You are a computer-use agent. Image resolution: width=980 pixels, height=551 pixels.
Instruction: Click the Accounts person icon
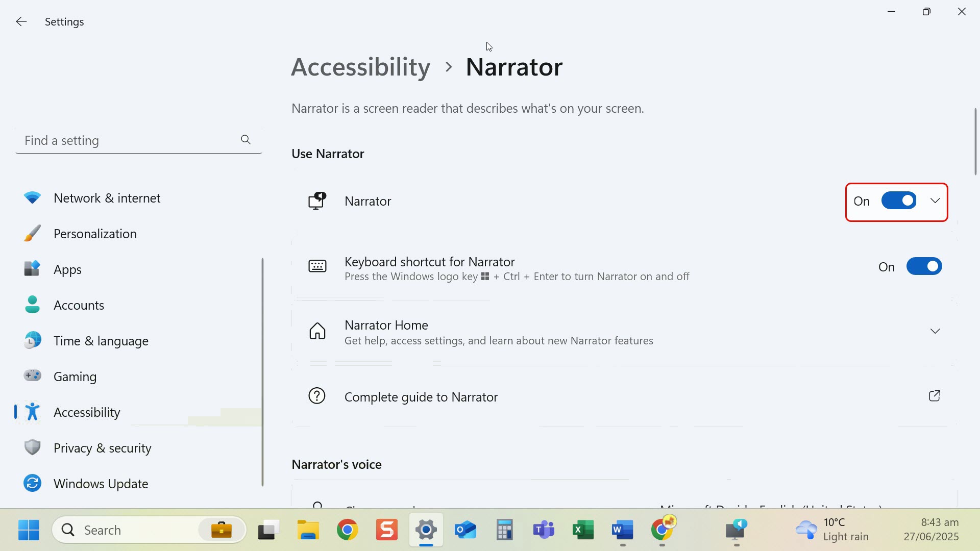tap(32, 305)
